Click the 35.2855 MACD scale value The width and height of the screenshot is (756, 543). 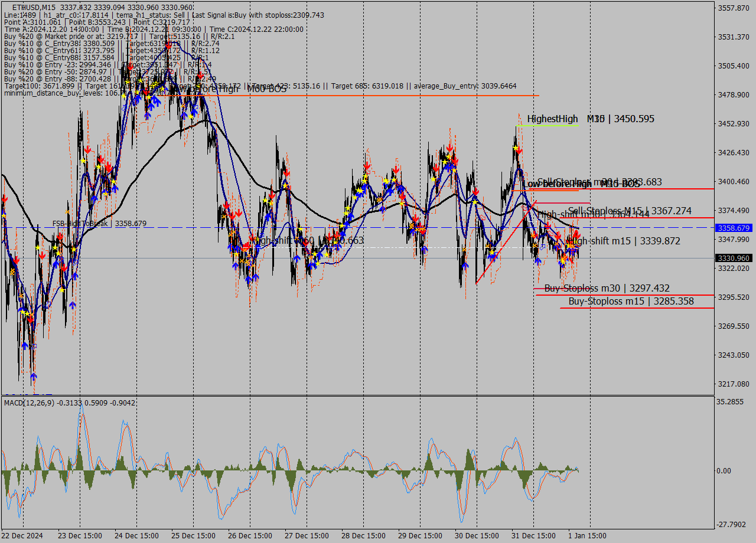coord(730,401)
